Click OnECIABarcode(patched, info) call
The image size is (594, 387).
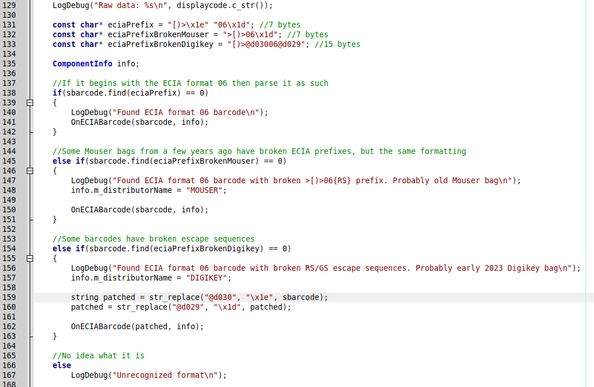137,326
